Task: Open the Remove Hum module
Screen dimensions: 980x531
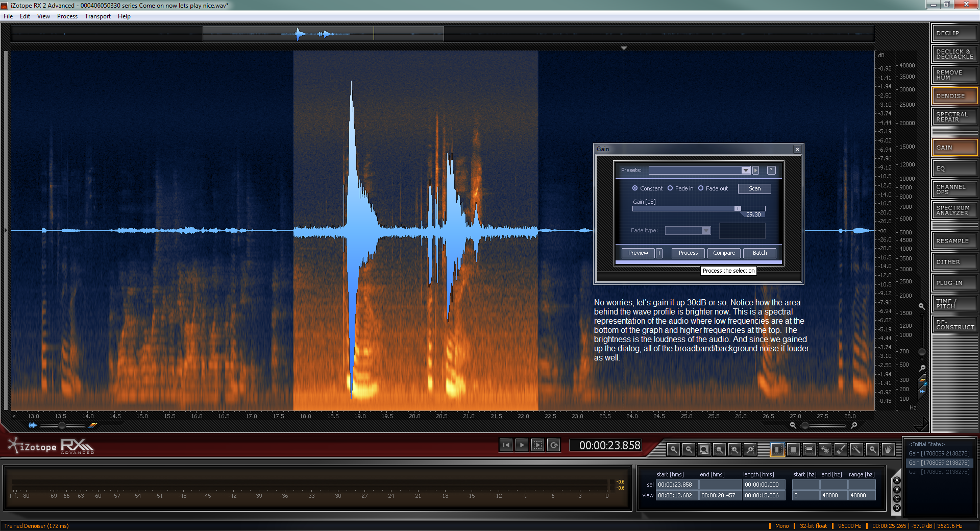Action: (954, 75)
